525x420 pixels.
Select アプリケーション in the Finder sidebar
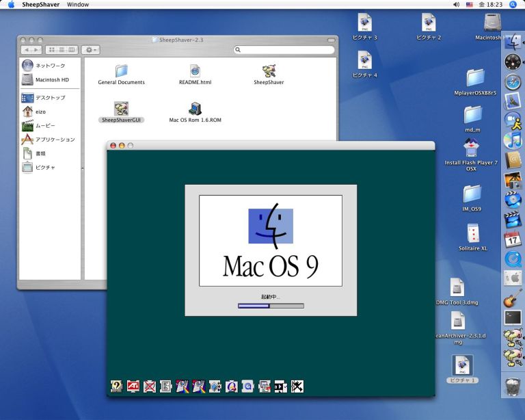[49, 140]
